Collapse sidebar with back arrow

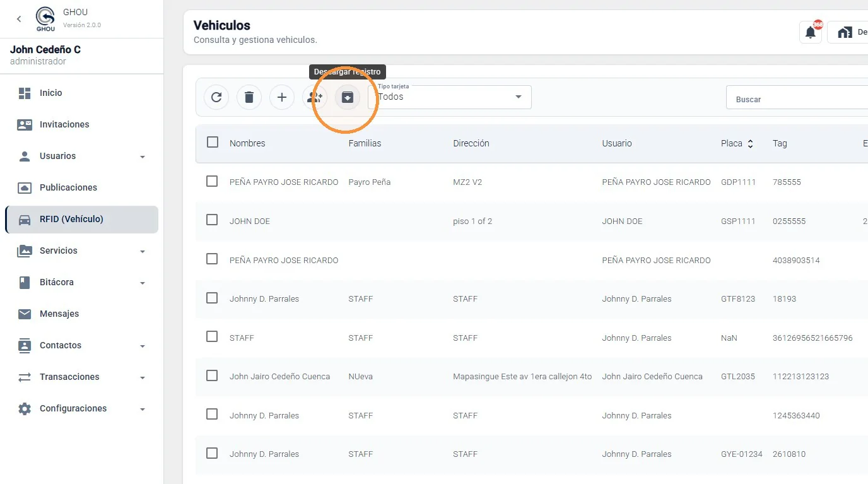pos(19,19)
